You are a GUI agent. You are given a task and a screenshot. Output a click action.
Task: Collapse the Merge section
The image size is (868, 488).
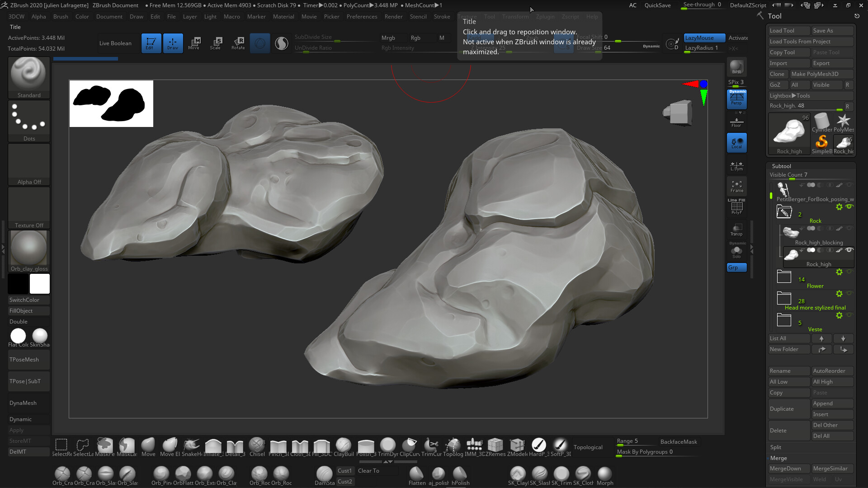click(x=778, y=458)
